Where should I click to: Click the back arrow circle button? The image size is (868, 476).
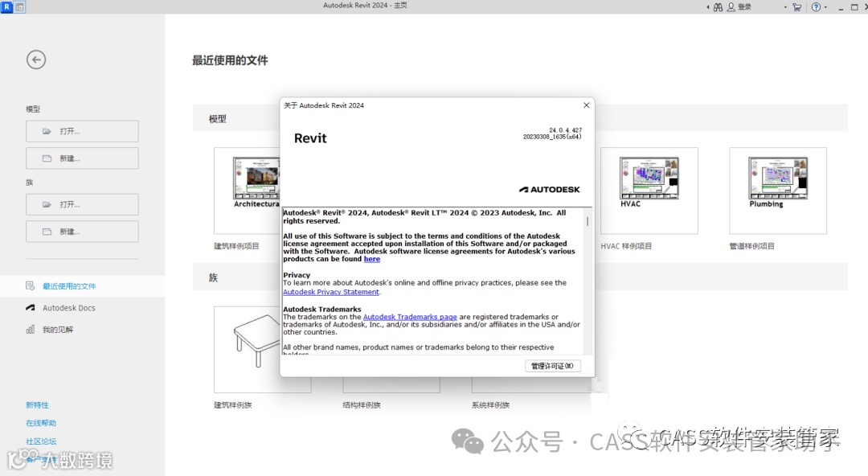[x=36, y=59]
